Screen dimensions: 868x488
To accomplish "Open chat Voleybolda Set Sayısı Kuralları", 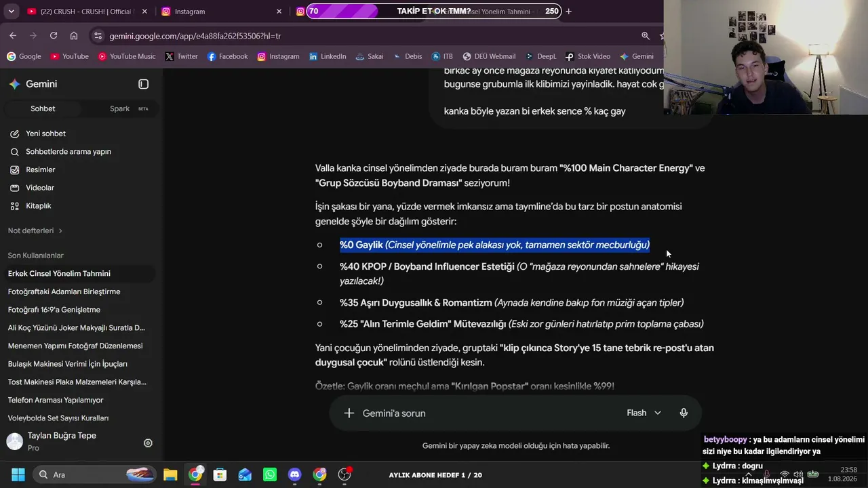I will [x=81, y=418].
